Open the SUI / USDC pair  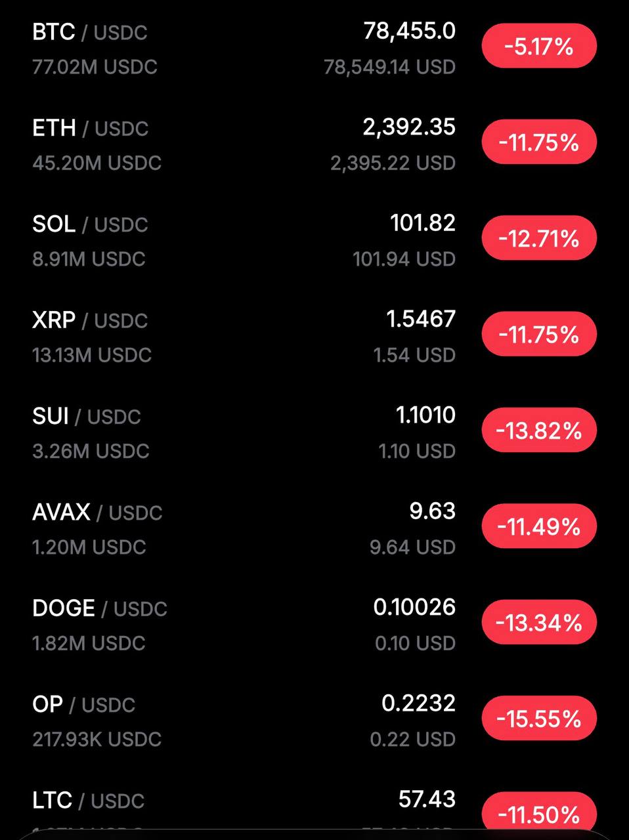pos(87,416)
